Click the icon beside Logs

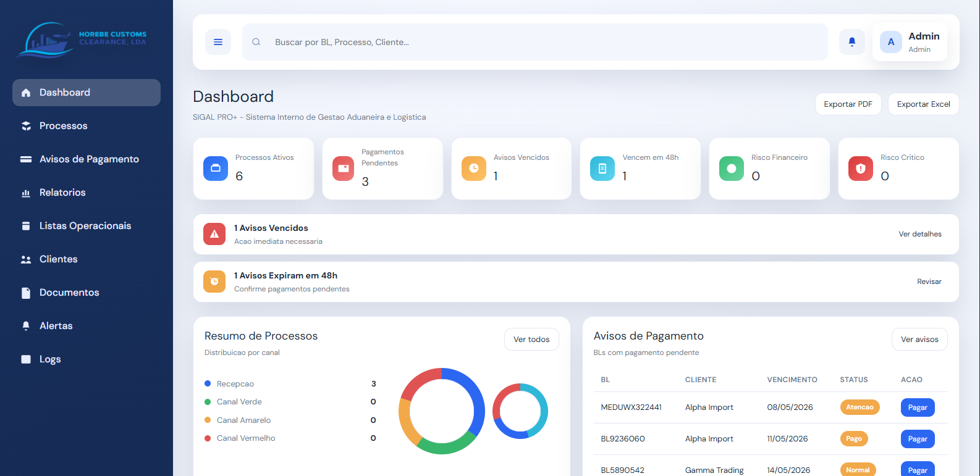(x=26, y=359)
